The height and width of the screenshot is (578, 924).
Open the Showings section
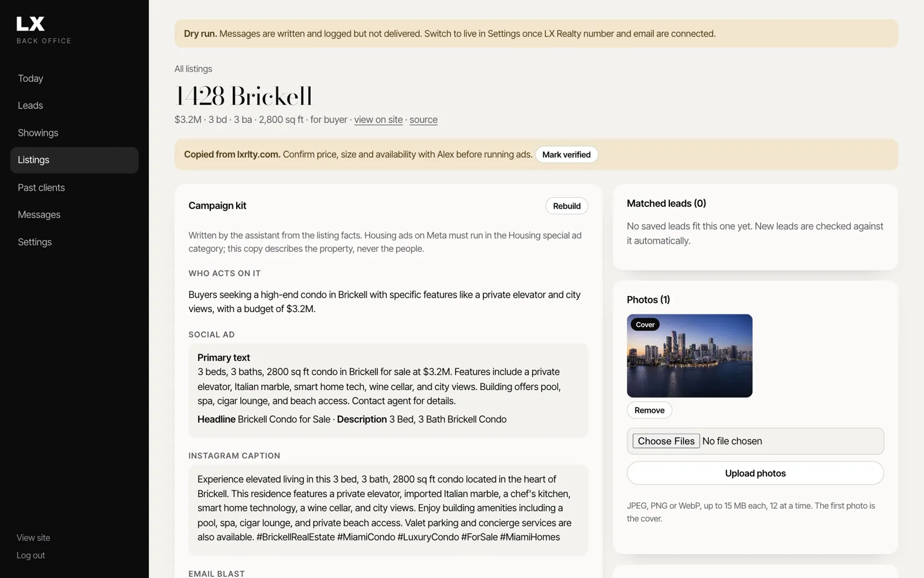click(x=38, y=133)
